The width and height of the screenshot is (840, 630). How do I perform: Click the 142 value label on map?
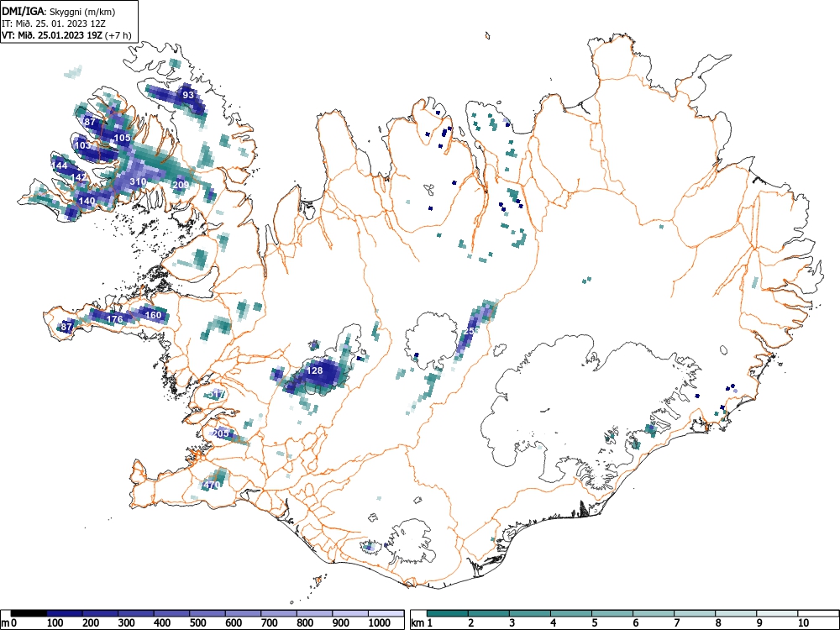click(x=79, y=177)
